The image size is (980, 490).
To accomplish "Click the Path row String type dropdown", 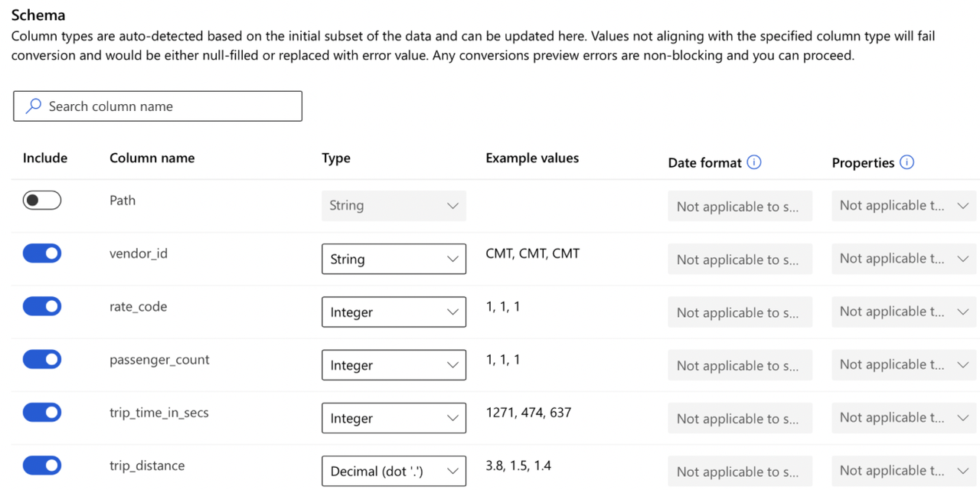I will (x=394, y=205).
